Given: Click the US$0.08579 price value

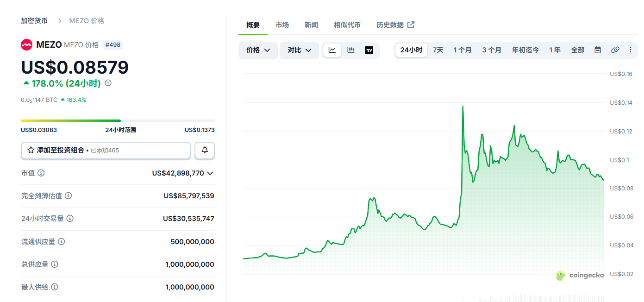Looking at the screenshot, I should [x=75, y=68].
